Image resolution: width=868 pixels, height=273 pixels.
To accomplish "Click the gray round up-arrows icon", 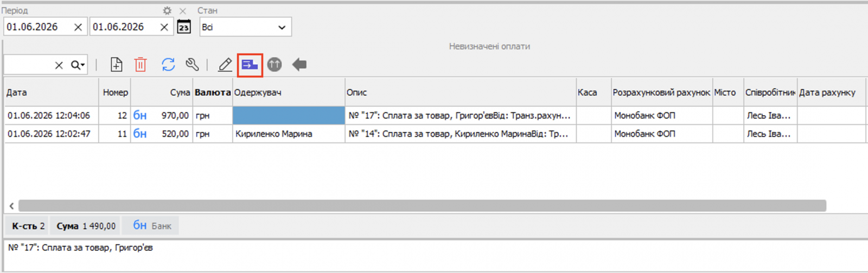I will point(275,65).
